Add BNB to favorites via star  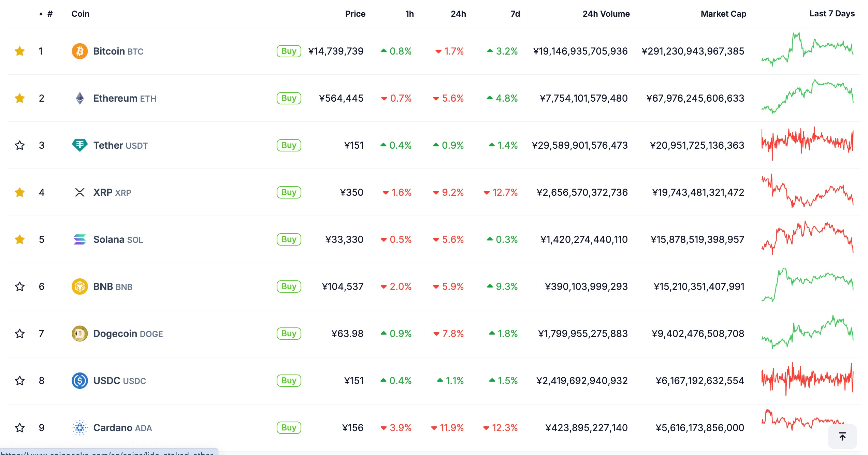coord(20,287)
